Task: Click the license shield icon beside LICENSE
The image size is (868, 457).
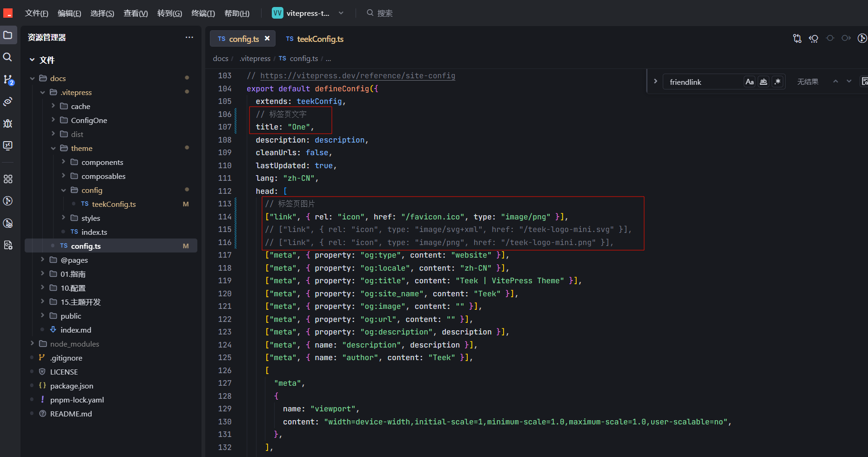Action: point(42,372)
